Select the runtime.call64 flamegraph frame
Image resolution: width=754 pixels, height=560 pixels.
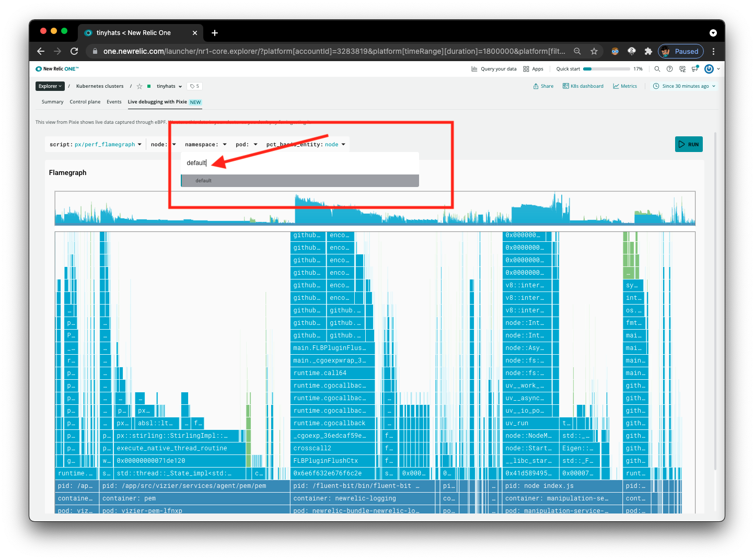pyautogui.click(x=332, y=373)
